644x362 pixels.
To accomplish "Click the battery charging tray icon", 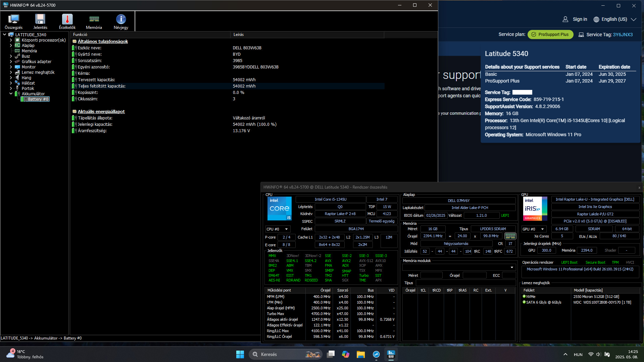I will pyautogui.click(x=607, y=354).
